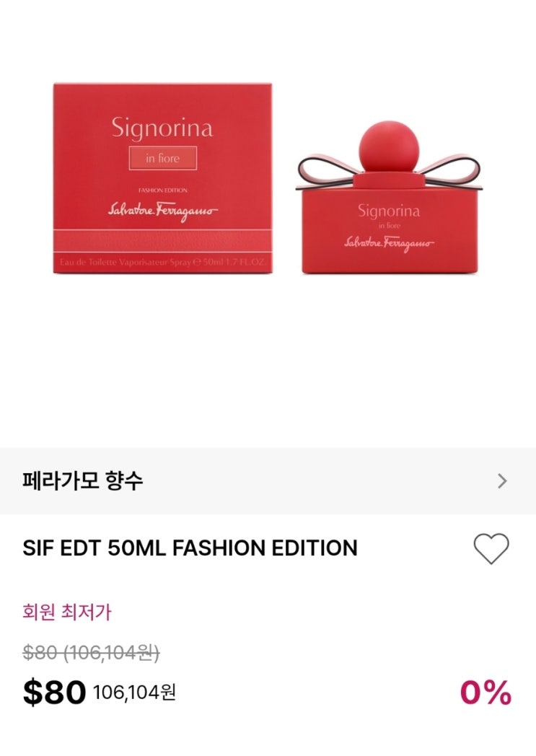This screenshot has width=536, height=756.
Task: Click the Eau de Toilette text strip
Action: coord(162,263)
